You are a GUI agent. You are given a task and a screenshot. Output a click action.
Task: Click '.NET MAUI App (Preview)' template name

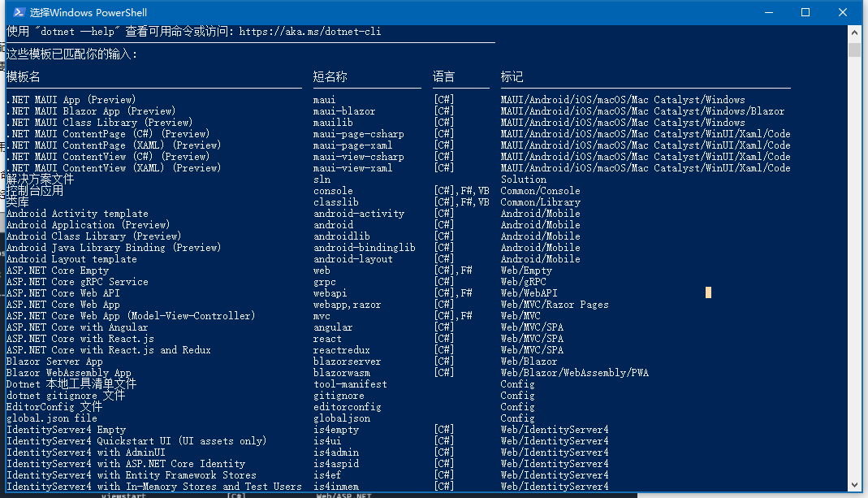[x=71, y=100]
